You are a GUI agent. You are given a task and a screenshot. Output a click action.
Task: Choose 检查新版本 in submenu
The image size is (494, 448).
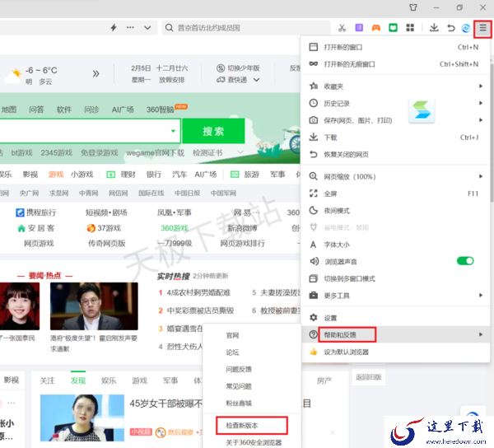tap(252, 425)
